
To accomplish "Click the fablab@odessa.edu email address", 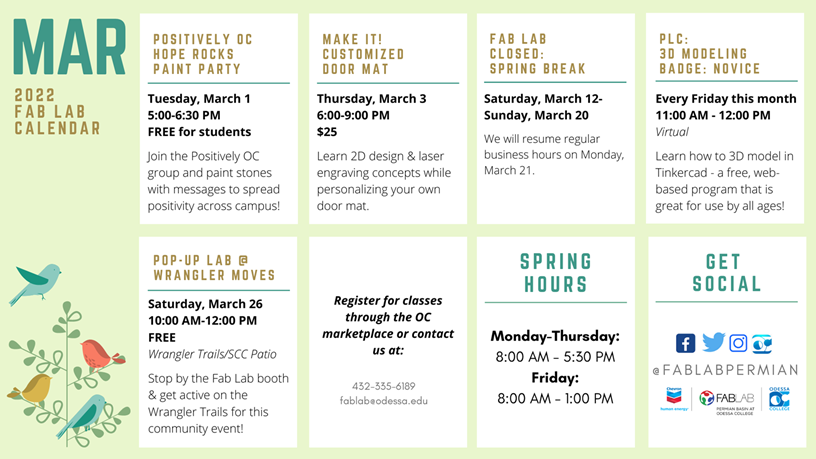I will point(389,400).
